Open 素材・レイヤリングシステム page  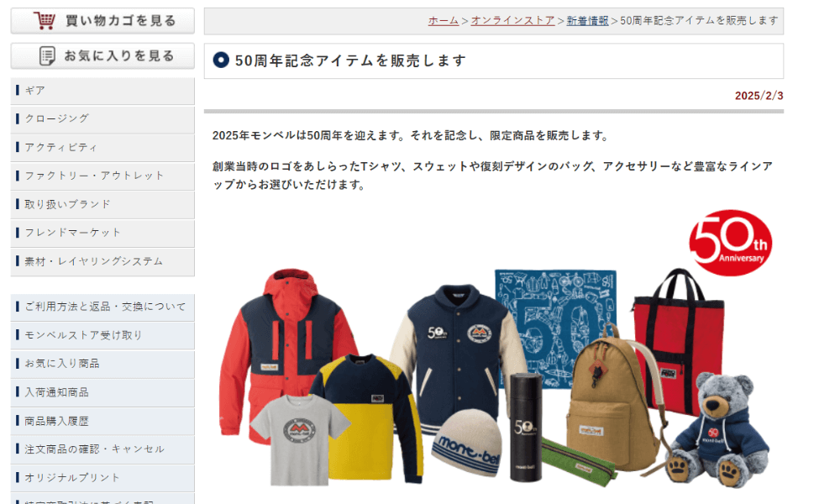click(93, 262)
